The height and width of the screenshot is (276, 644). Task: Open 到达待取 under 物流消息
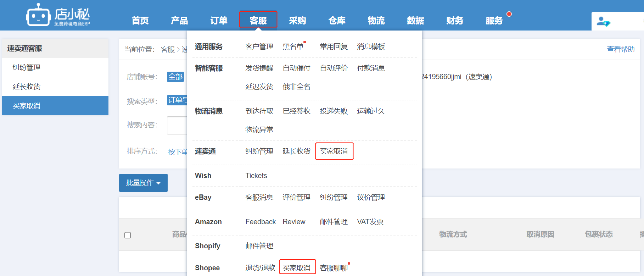click(259, 111)
